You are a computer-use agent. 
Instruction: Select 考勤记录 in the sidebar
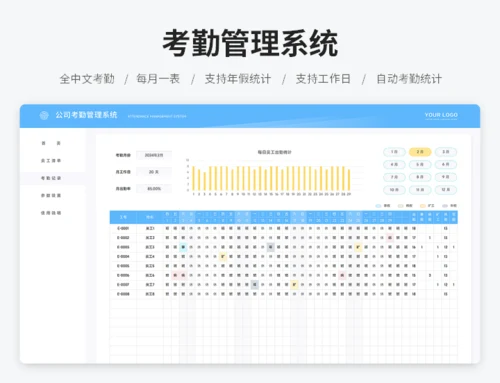(51, 178)
